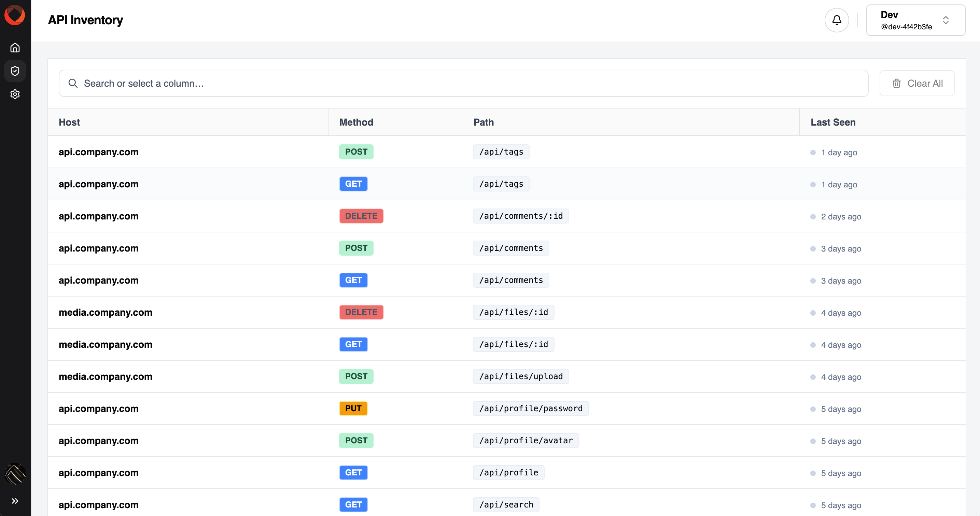Image resolution: width=980 pixels, height=516 pixels.
Task: Select the /api/profile path chip
Action: click(x=508, y=472)
